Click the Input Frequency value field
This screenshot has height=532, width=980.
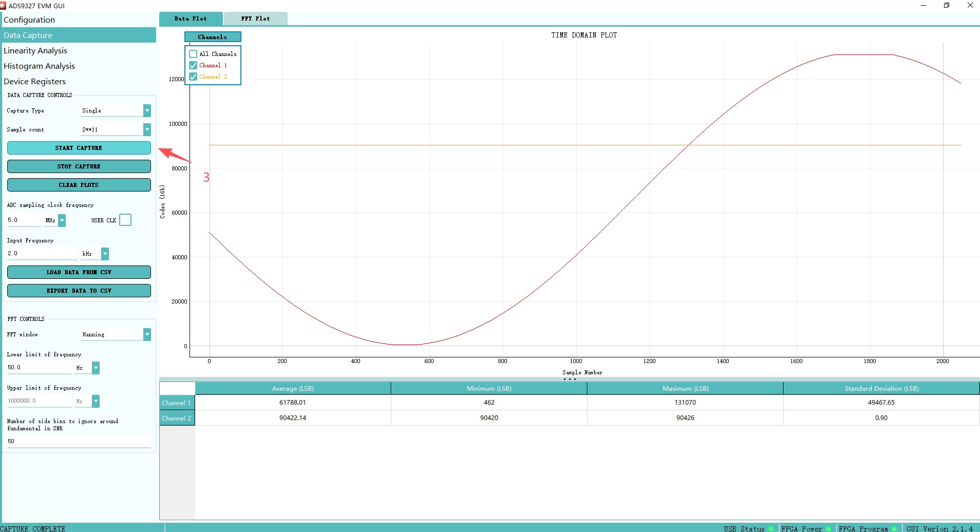(42, 253)
